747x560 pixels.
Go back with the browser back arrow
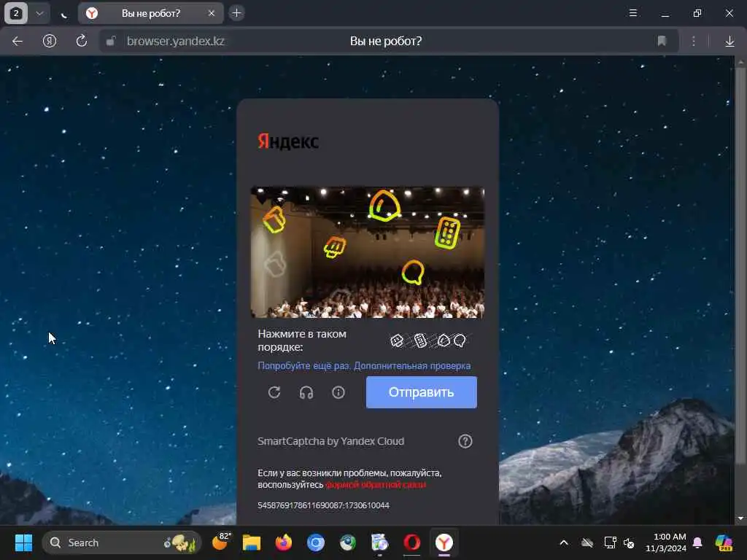click(18, 42)
